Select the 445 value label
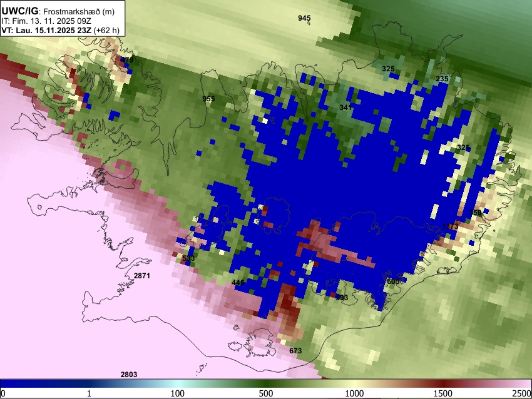Viewport: 532px width, 399px height. [238, 283]
